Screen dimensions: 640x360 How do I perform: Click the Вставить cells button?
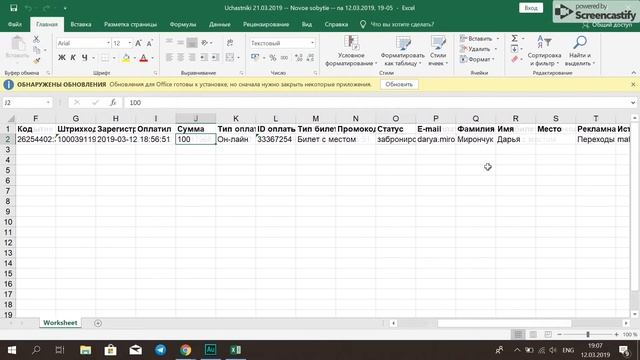[476, 38]
